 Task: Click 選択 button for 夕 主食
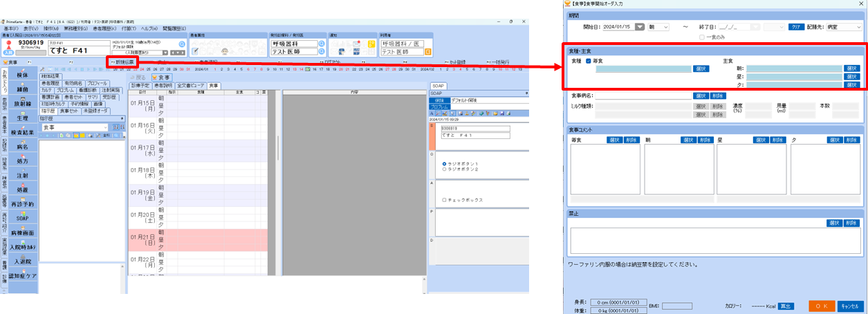click(x=851, y=84)
